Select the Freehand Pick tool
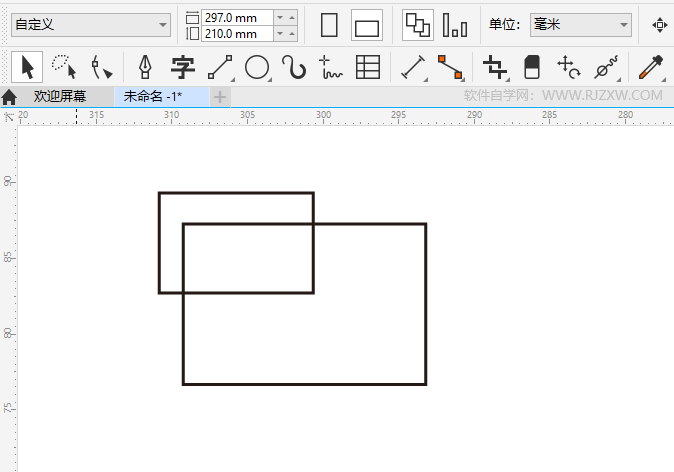The image size is (674, 472). (64, 67)
